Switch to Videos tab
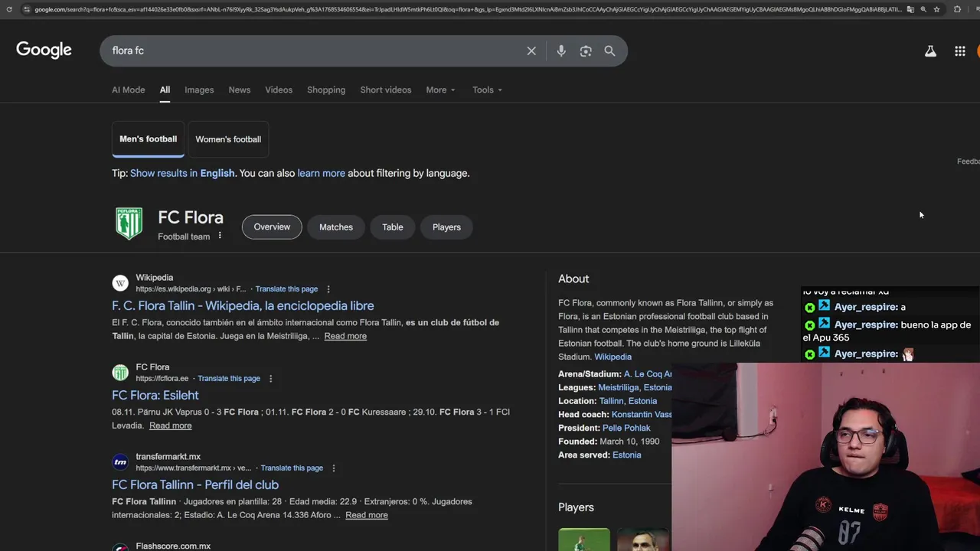Image resolution: width=980 pixels, height=551 pixels. point(279,90)
